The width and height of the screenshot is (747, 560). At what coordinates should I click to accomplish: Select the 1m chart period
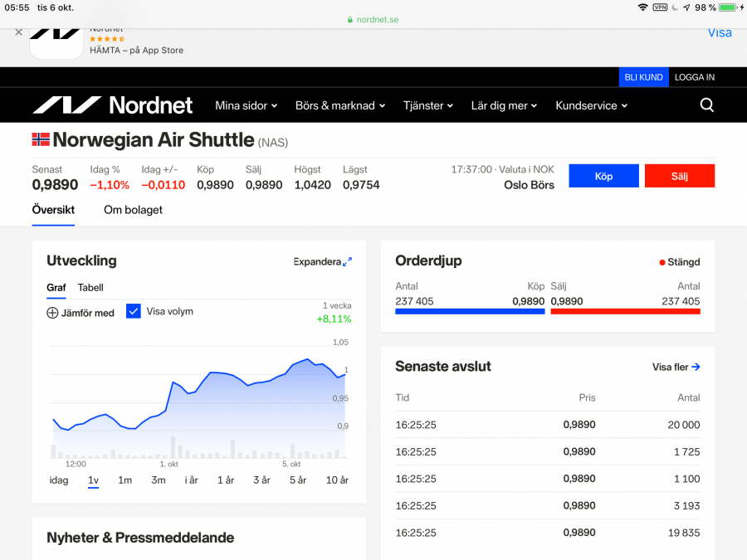point(124,480)
